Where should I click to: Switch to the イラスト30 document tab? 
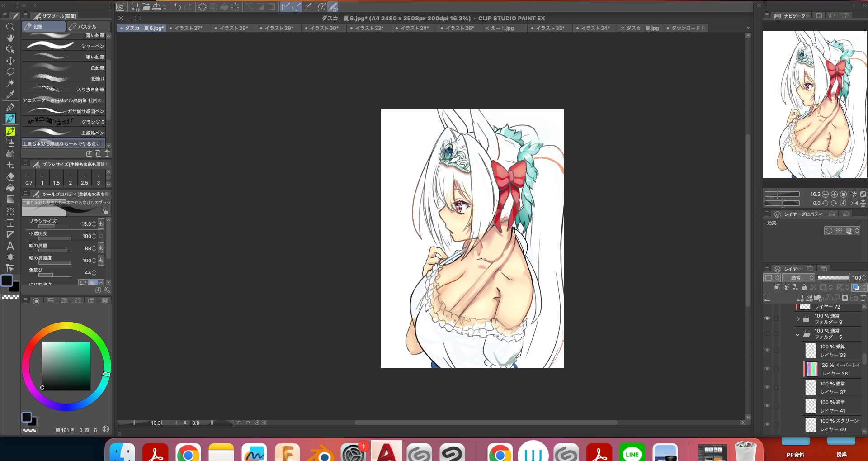[324, 28]
